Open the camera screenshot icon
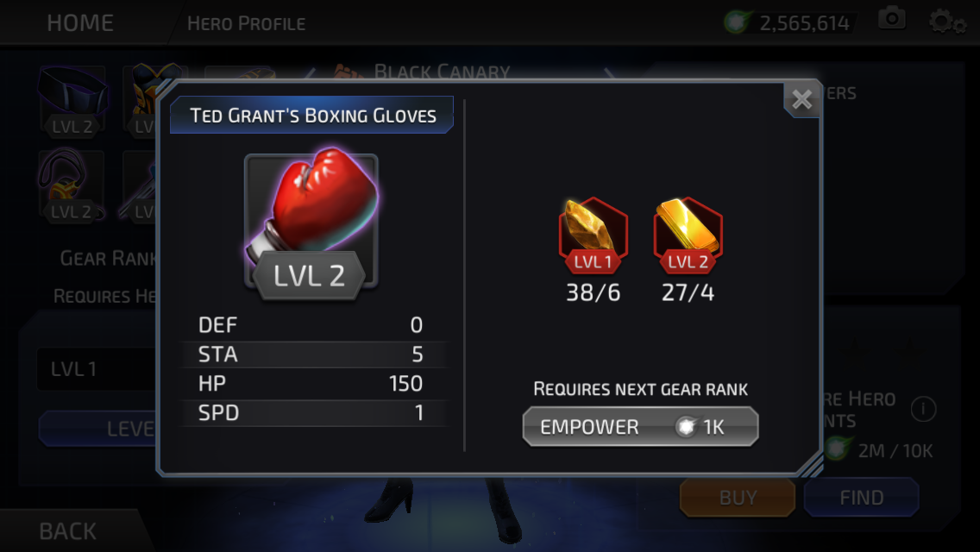 [891, 19]
